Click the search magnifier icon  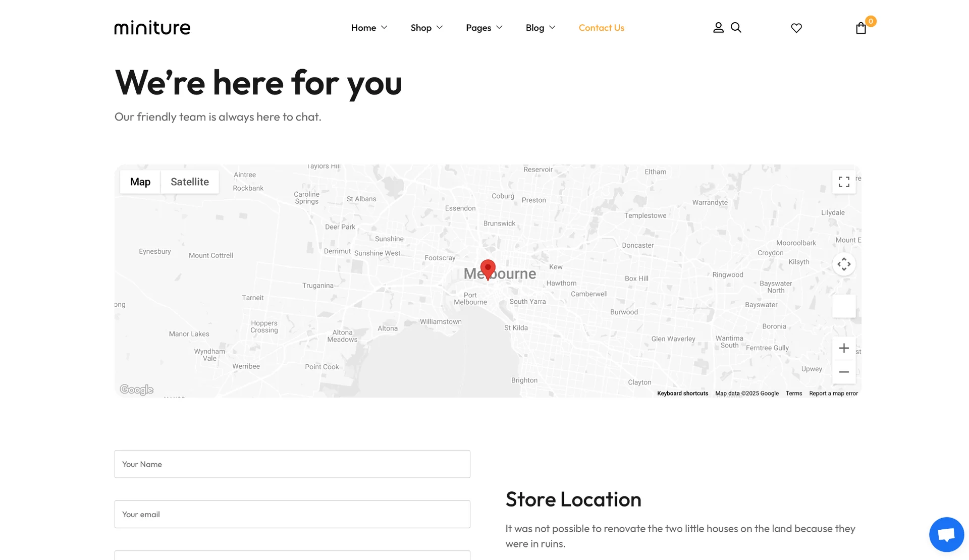(x=736, y=28)
